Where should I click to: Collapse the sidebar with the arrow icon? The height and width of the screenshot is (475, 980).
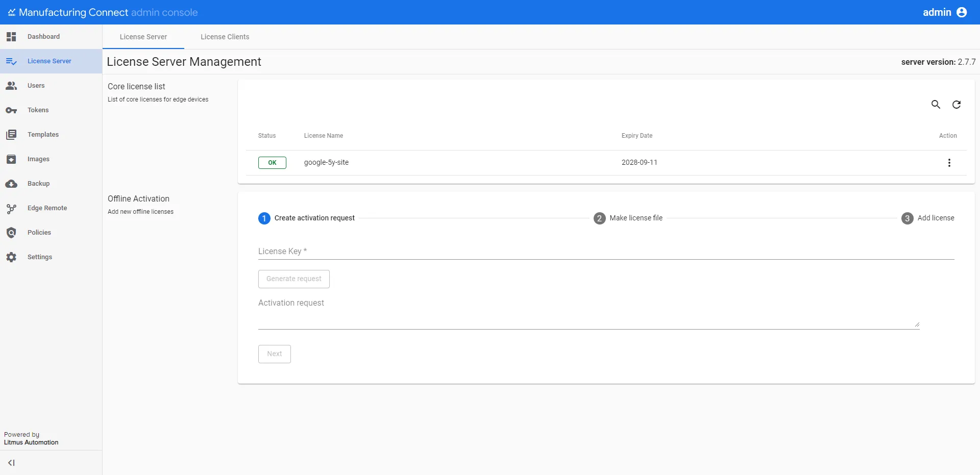tap(11, 463)
